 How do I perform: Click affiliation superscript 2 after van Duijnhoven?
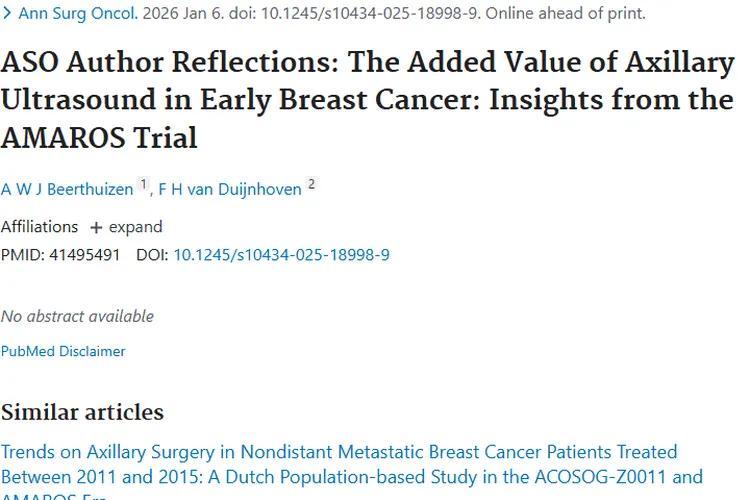312,184
